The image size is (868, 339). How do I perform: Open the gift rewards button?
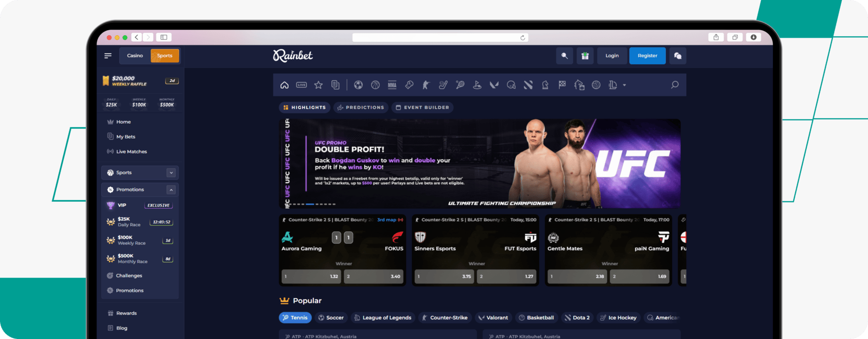[585, 56]
